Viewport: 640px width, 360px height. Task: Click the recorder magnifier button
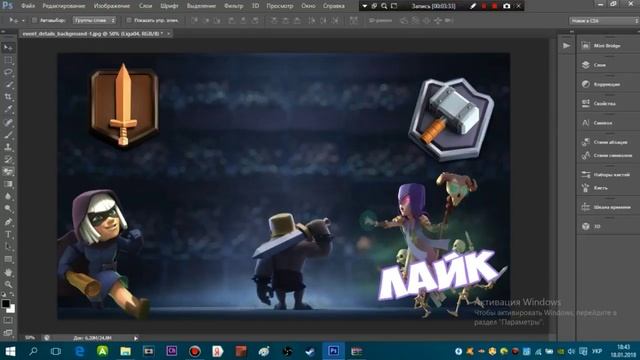coord(384,6)
